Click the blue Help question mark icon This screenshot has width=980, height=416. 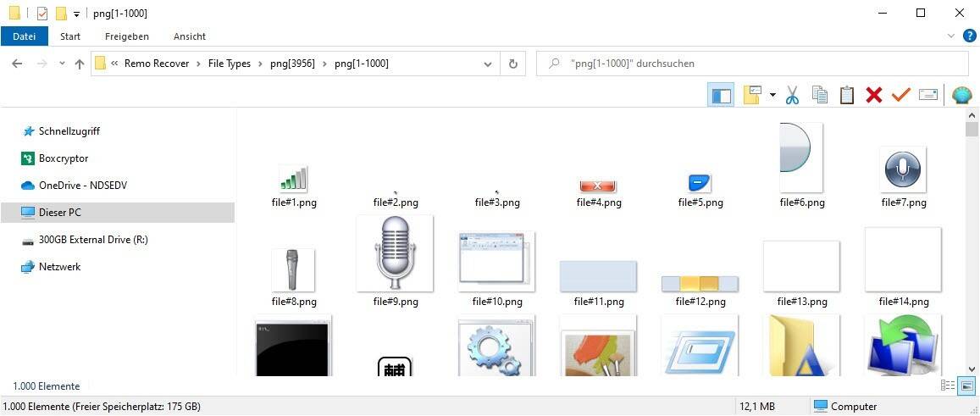970,36
